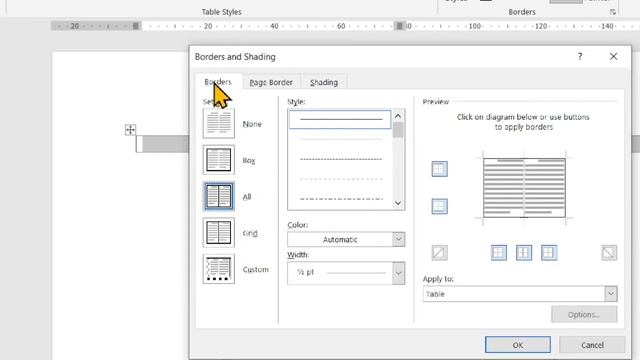Screen dimensions: 640x360
Task: Choose the dash-dot line style
Action: (340, 199)
